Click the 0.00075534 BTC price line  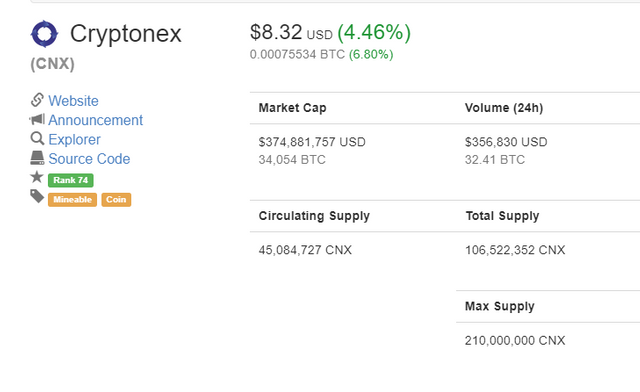297,54
